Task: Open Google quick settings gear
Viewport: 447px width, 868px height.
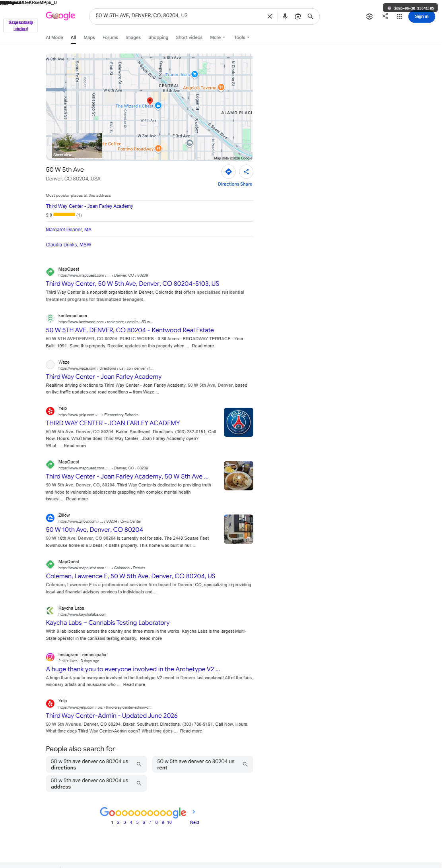Action: point(369,16)
